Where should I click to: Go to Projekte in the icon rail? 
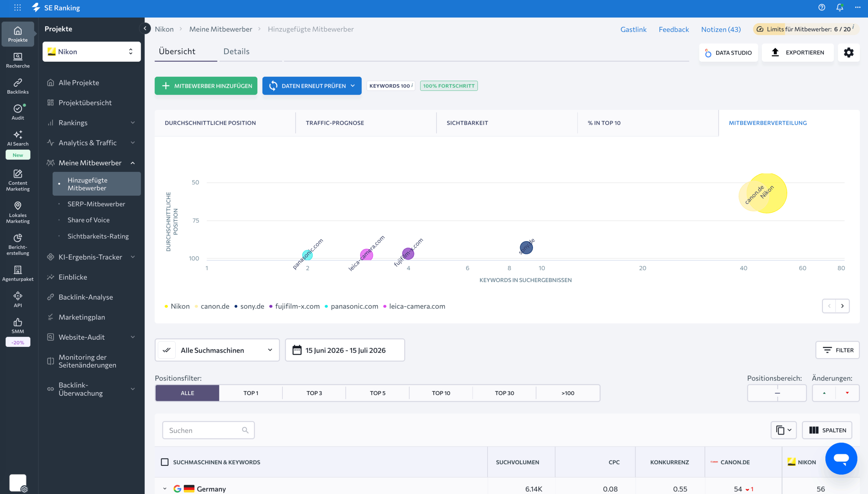18,34
